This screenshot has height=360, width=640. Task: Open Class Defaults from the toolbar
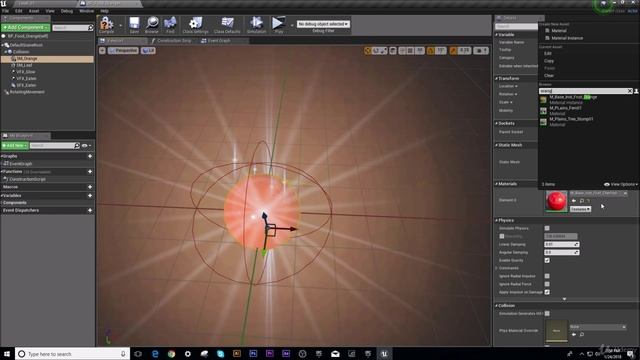pos(227,24)
